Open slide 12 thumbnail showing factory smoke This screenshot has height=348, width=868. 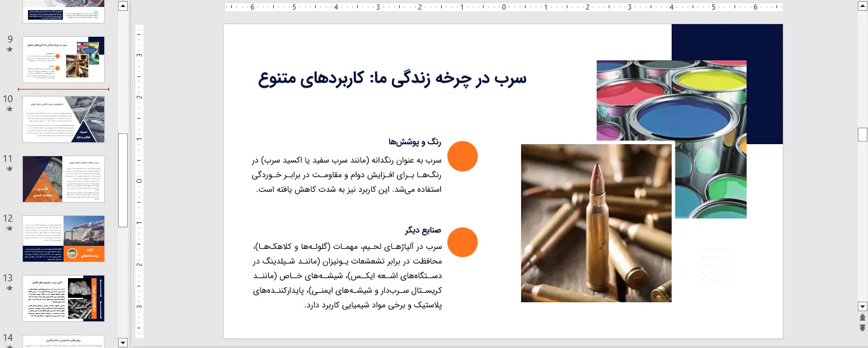[64, 239]
